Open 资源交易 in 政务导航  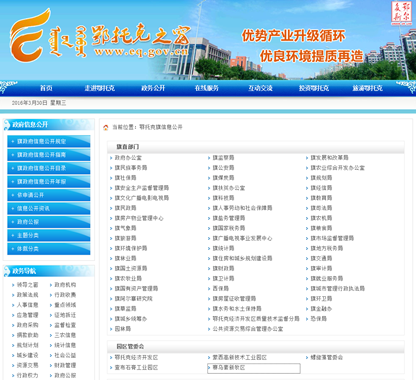point(27,365)
